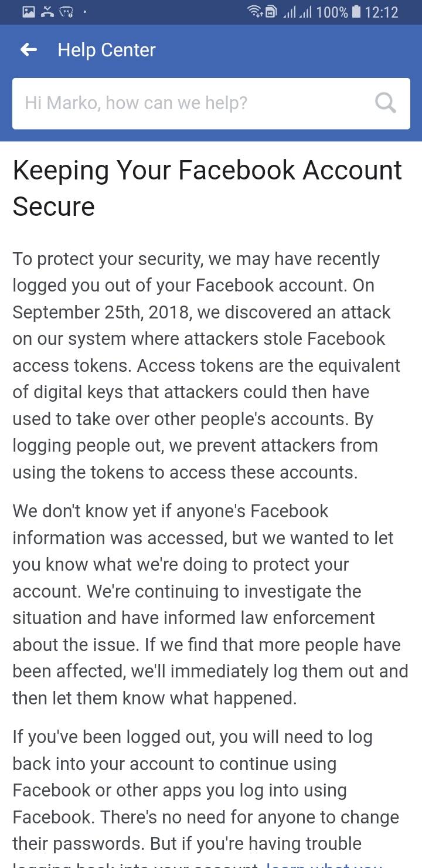Open the partially visible "learn what you" link
This screenshot has width=422, height=868.
[322, 864]
